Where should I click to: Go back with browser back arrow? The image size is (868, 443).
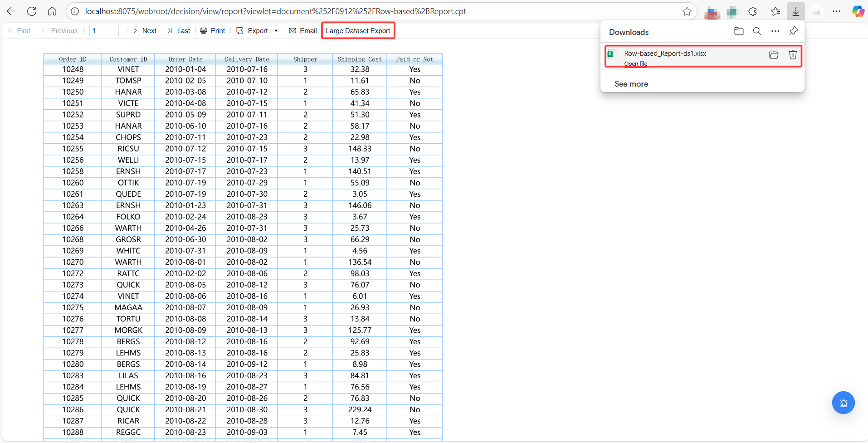11,11
